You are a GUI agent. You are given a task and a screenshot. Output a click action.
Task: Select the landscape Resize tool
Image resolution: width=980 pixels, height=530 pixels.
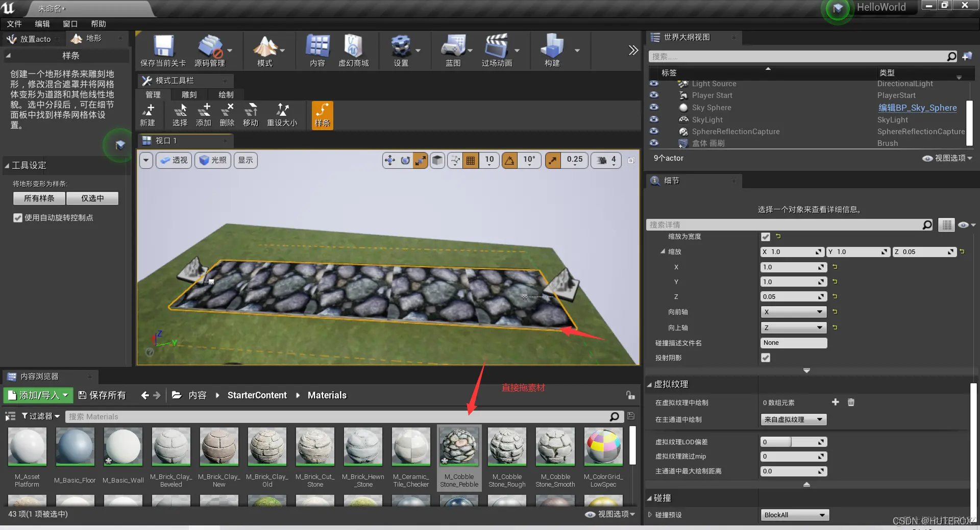282,115
